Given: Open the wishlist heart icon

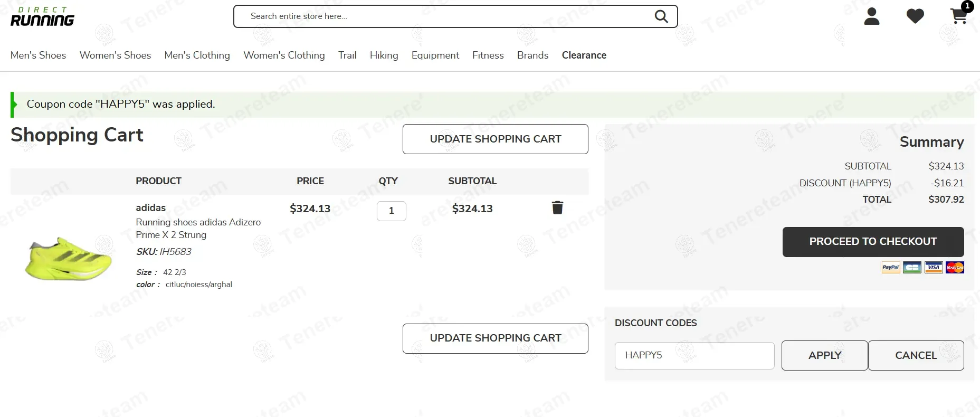Looking at the screenshot, I should click(915, 16).
